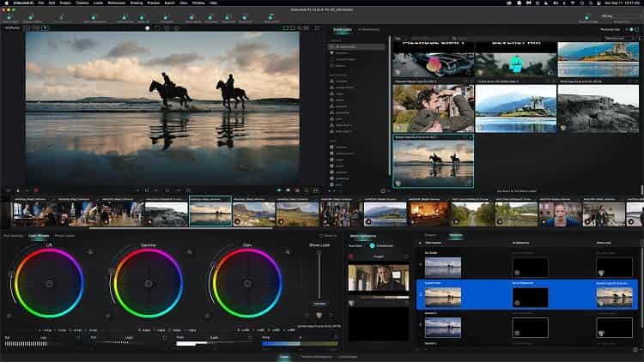
Task: Select the island castle thumbnail in the library grid
Action: 516,108
